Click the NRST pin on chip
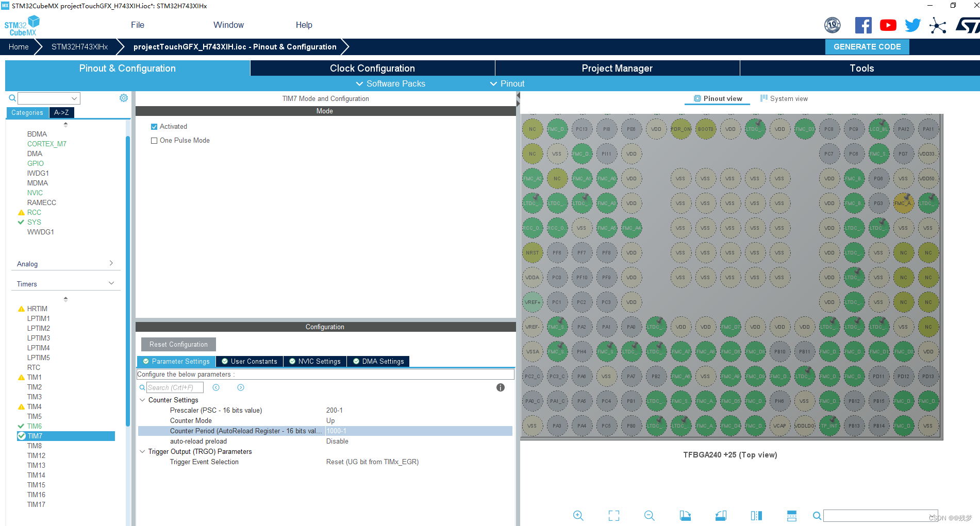Image resolution: width=980 pixels, height=526 pixels. point(533,253)
